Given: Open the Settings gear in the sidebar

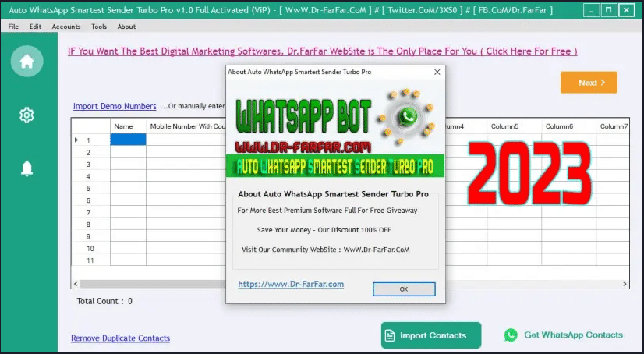Looking at the screenshot, I should (x=27, y=115).
